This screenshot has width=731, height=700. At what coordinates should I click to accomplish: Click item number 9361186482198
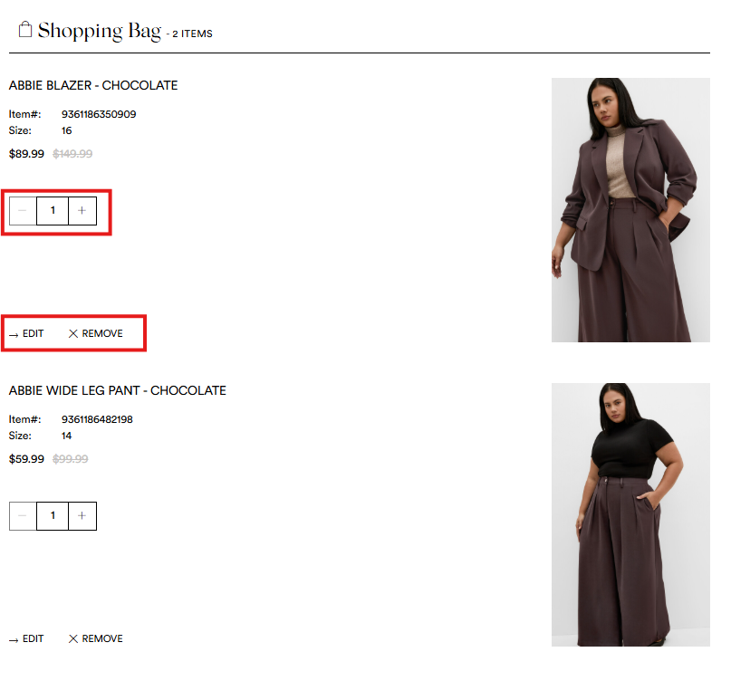click(97, 419)
